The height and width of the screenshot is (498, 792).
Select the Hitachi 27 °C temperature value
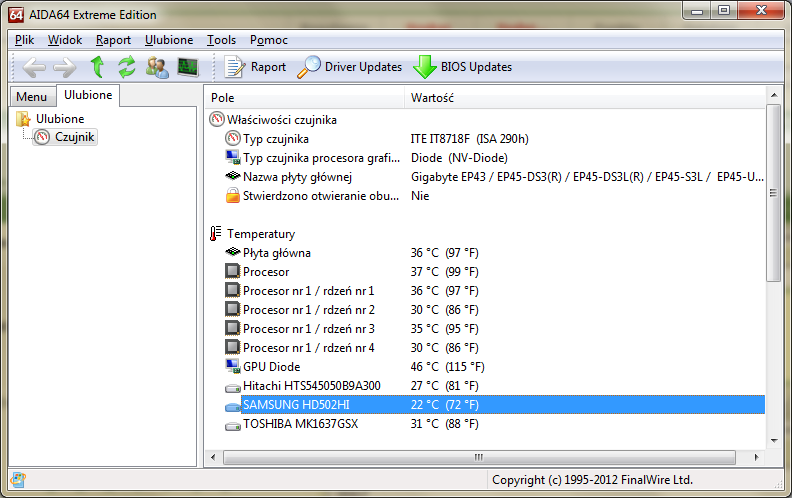pos(444,386)
